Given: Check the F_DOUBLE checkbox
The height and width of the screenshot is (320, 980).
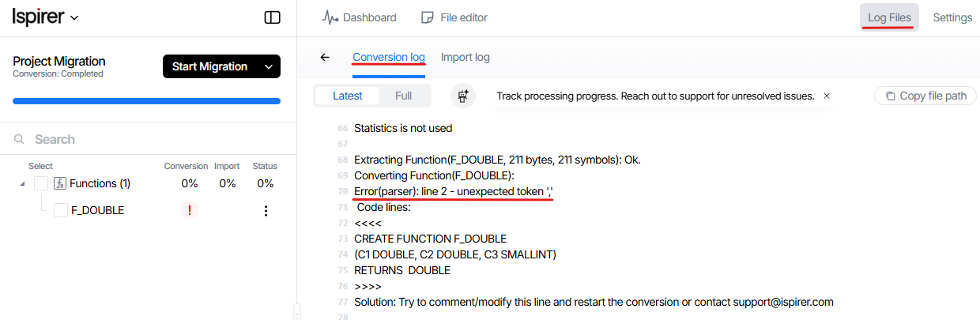Looking at the screenshot, I should tap(61, 210).
